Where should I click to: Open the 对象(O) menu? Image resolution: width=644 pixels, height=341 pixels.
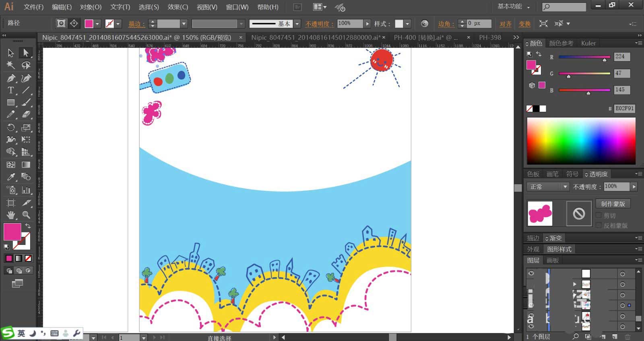(91, 7)
